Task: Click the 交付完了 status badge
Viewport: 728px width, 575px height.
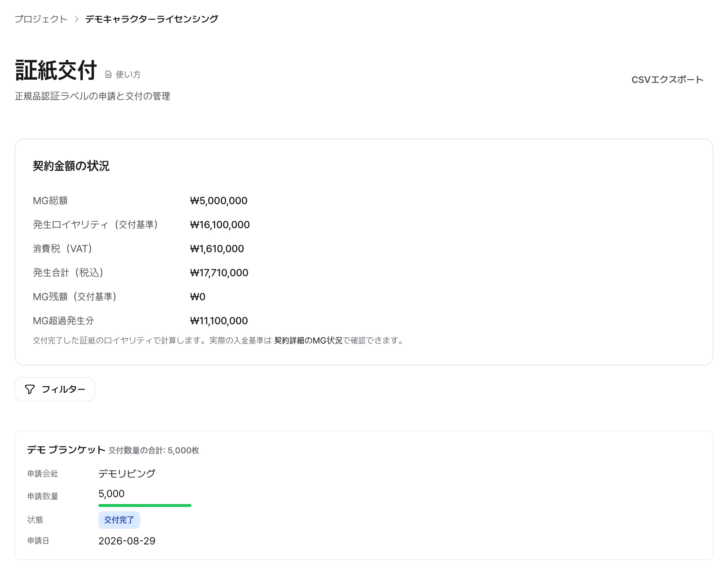Action: pyautogui.click(x=119, y=520)
